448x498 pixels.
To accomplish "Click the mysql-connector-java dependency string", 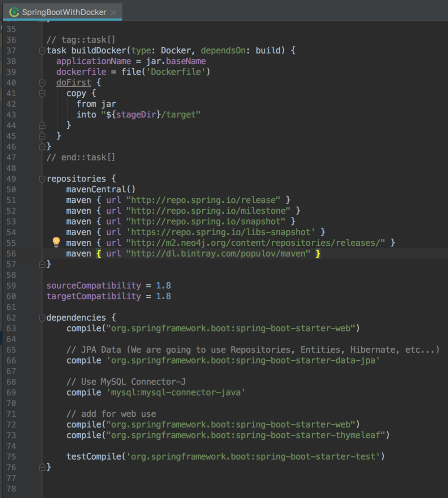I will pyautogui.click(x=176, y=392).
